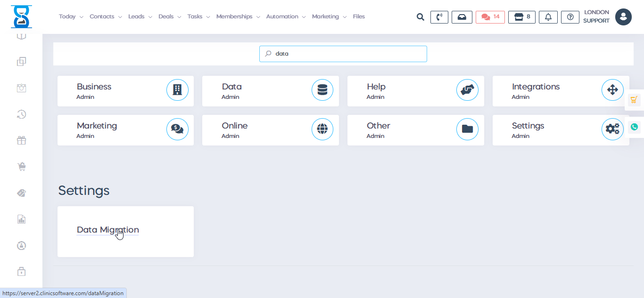644x298 pixels.
Task: Click the search field containing "data"
Action: pos(343,54)
